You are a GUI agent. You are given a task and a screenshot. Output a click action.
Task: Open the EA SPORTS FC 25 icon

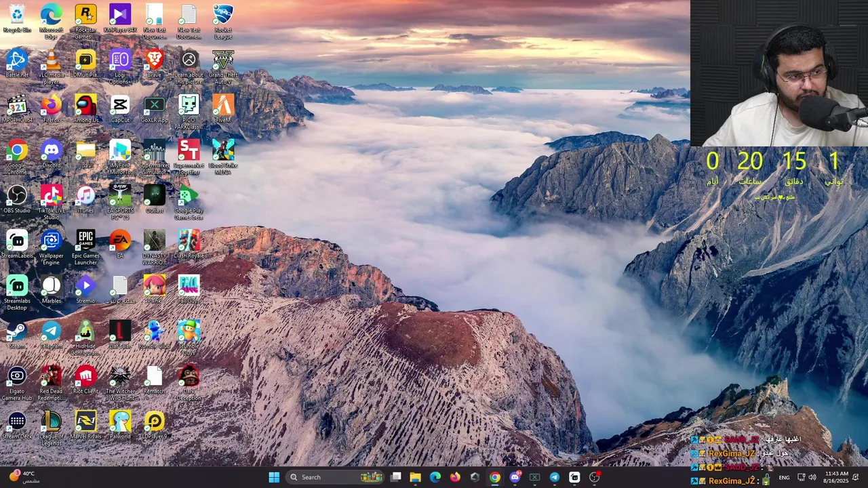[120, 203]
